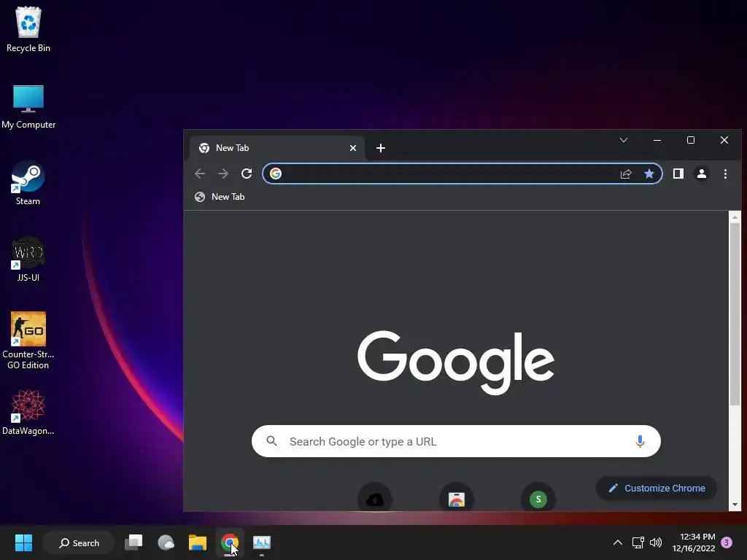747x560 pixels.
Task: Select the Counter-Strike GO Edition shortcut
Action: click(28, 341)
